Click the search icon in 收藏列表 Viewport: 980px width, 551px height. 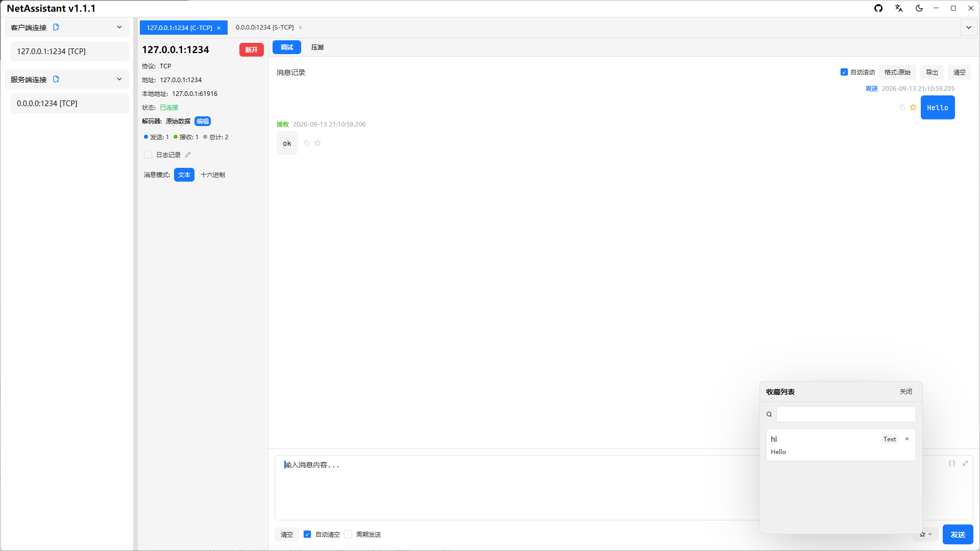point(769,414)
